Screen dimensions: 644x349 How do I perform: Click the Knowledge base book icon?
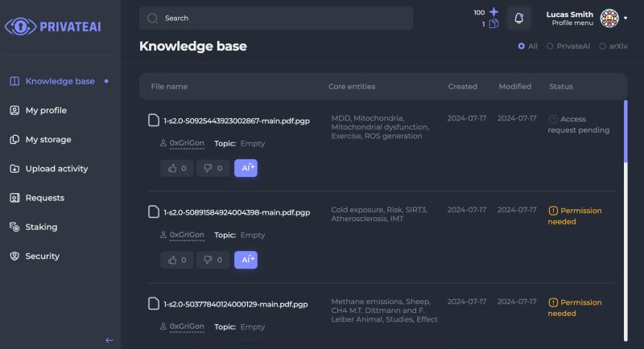(14, 81)
